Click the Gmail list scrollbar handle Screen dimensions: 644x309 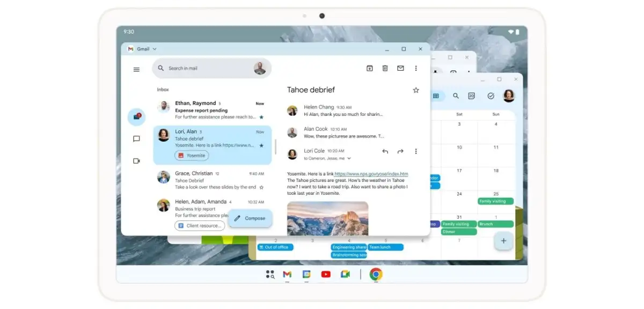tap(276, 147)
